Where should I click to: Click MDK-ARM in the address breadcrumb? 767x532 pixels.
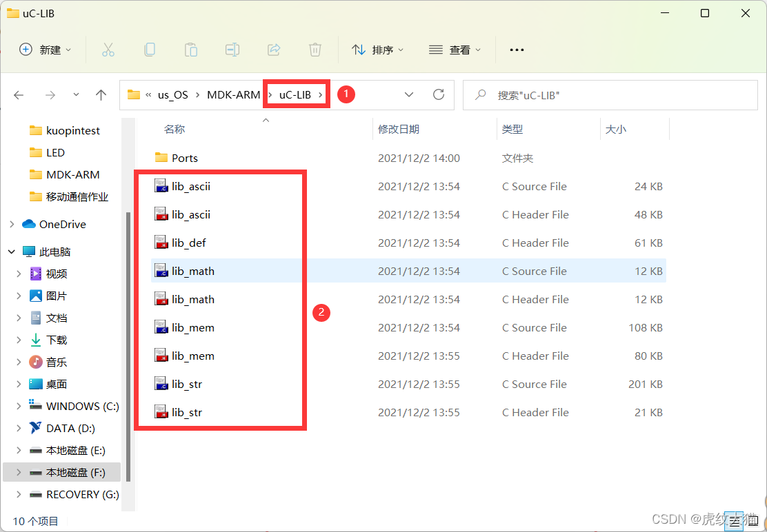[x=233, y=95]
